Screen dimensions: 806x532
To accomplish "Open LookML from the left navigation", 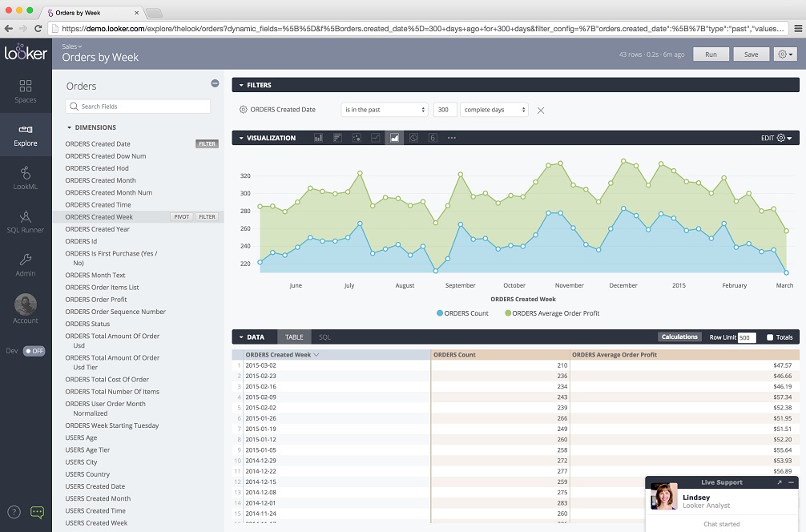I will [26, 178].
